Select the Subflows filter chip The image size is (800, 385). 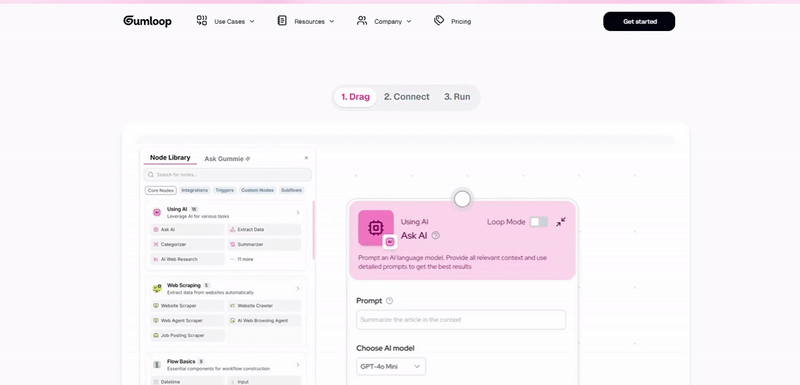291,190
